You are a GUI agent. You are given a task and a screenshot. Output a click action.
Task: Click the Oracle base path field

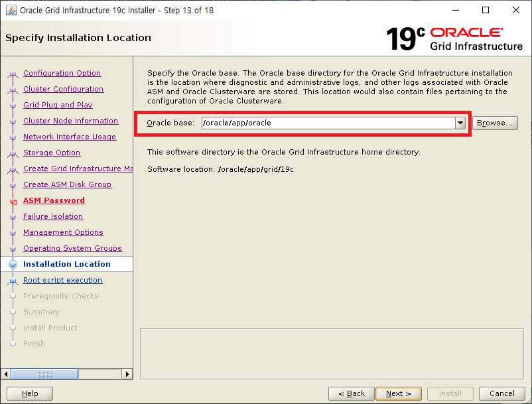[x=328, y=123]
